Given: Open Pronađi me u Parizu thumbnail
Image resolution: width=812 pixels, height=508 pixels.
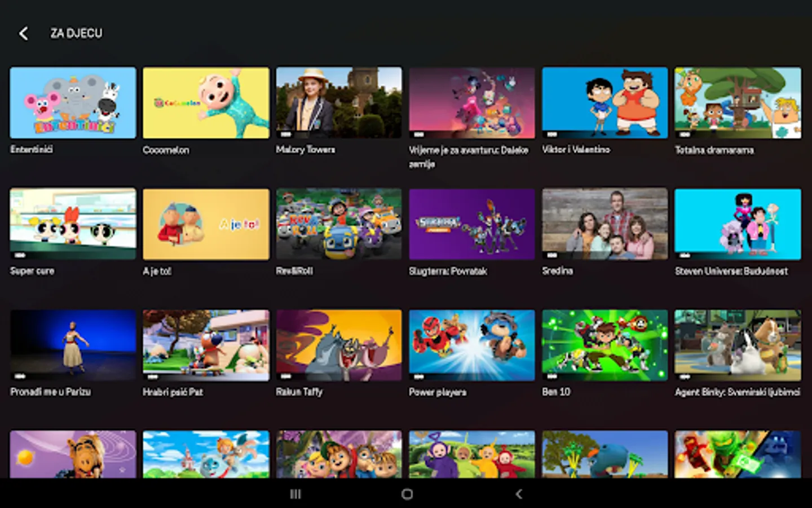Looking at the screenshot, I should pyautogui.click(x=73, y=345).
